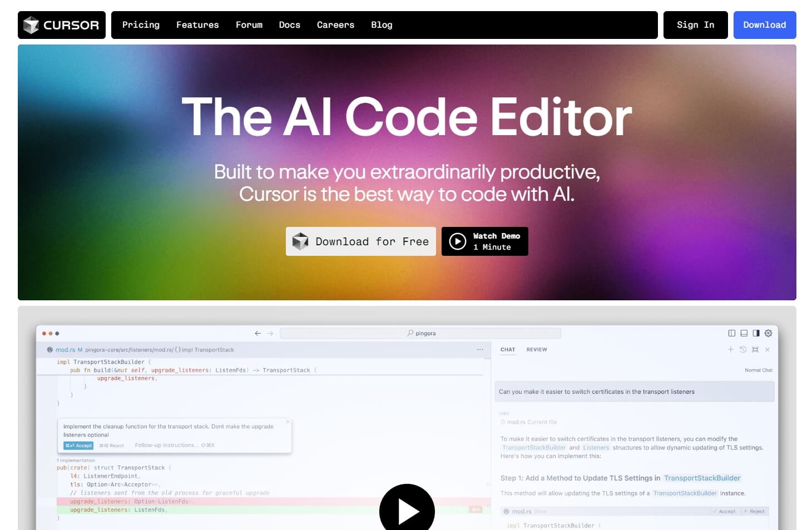Open the editor more actions ellipsis

tap(480, 350)
